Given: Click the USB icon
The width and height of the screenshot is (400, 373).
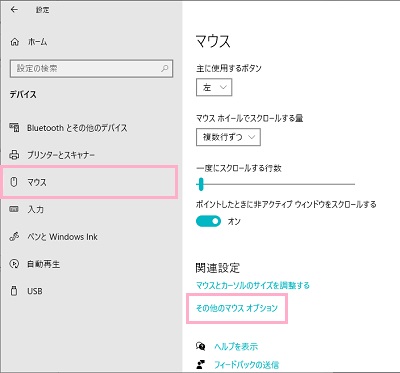Looking at the screenshot, I should (14, 291).
